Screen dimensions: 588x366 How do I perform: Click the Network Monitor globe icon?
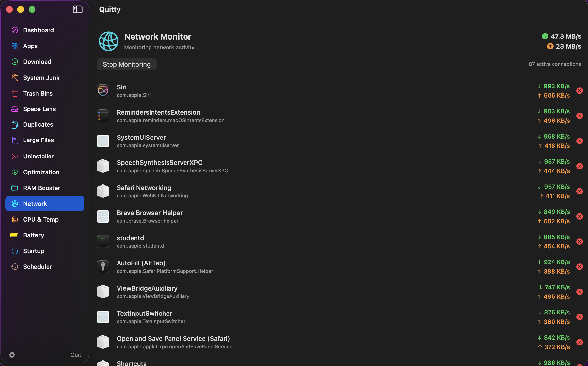point(109,41)
